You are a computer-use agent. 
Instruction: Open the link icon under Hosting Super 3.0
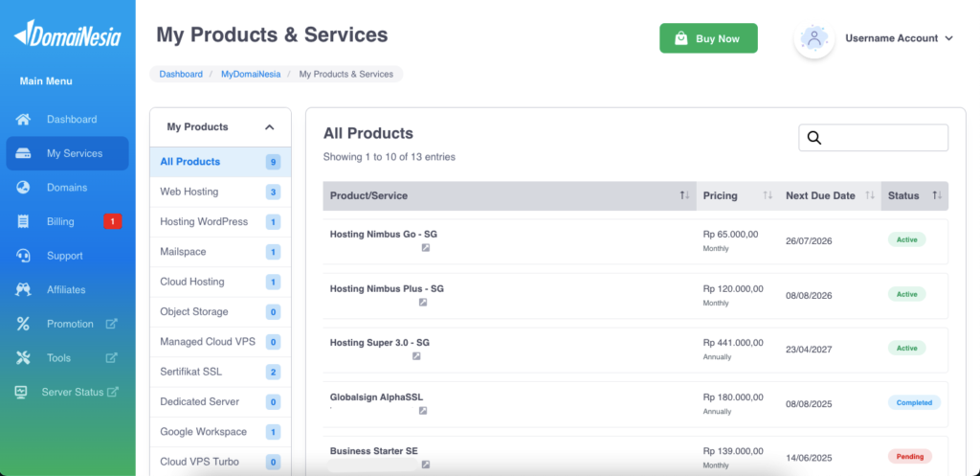point(416,356)
